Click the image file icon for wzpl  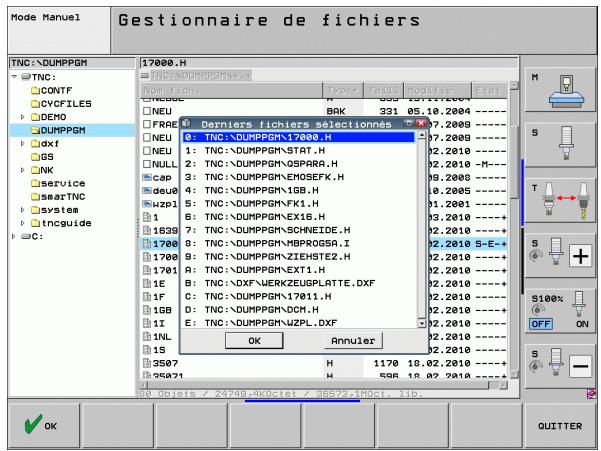point(147,204)
